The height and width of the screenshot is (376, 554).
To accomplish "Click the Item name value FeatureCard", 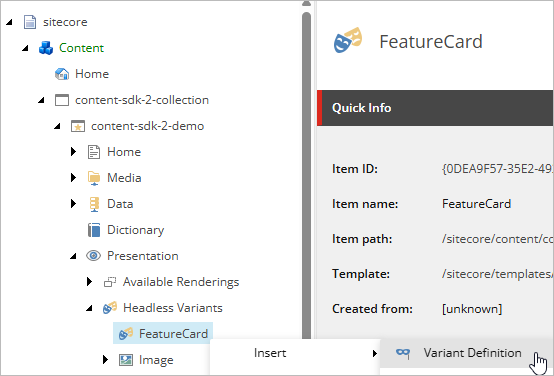I will tap(476, 204).
